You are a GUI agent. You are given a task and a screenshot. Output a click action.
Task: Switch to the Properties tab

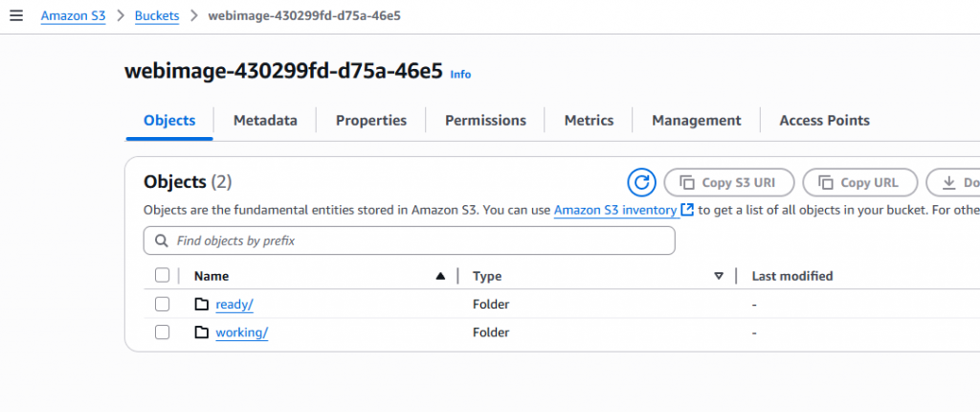[x=371, y=121]
